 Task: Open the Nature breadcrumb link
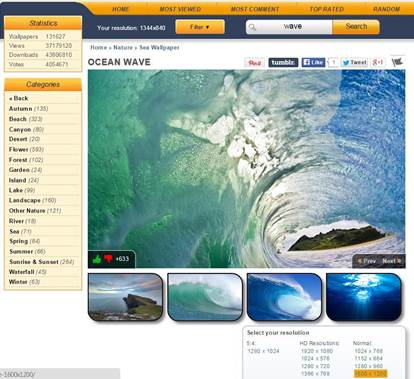(x=123, y=47)
